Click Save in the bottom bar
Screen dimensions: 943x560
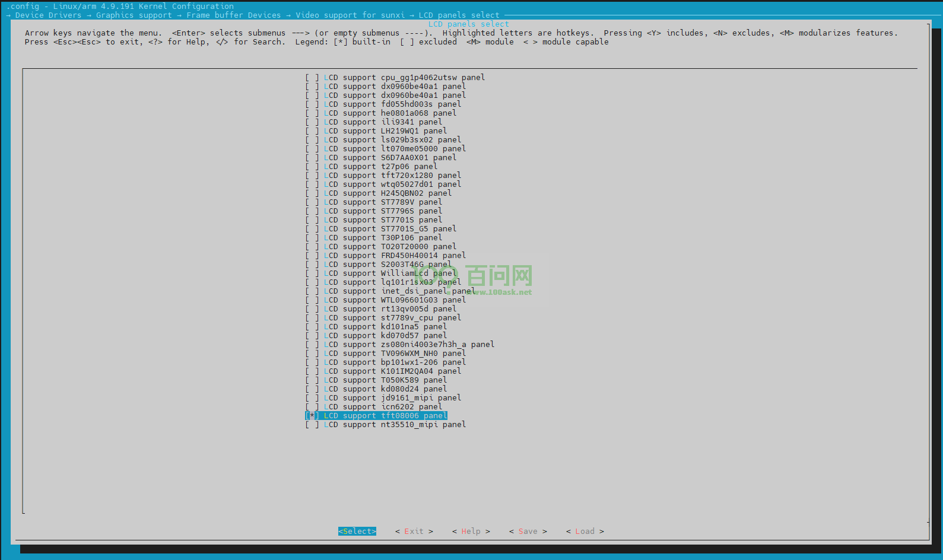coord(528,532)
